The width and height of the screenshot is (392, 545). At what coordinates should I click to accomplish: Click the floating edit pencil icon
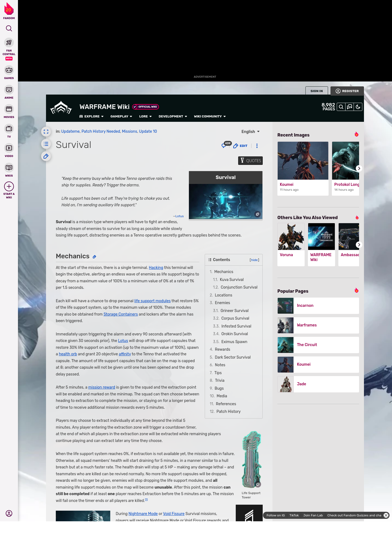click(x=46, y=156)
